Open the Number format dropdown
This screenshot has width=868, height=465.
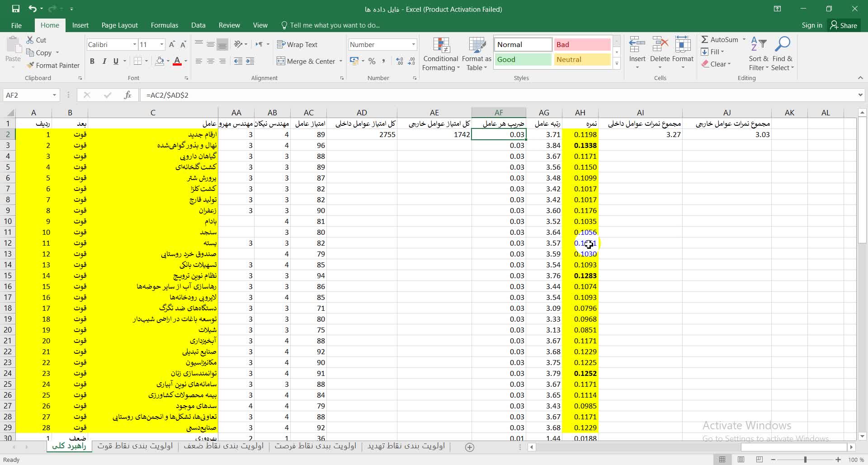pyautogui.click(x=413, y=44)
